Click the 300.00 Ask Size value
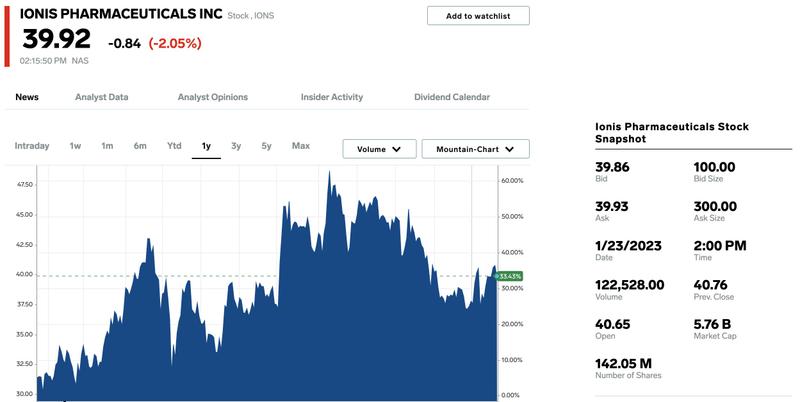800x402 pixels. 715,206
